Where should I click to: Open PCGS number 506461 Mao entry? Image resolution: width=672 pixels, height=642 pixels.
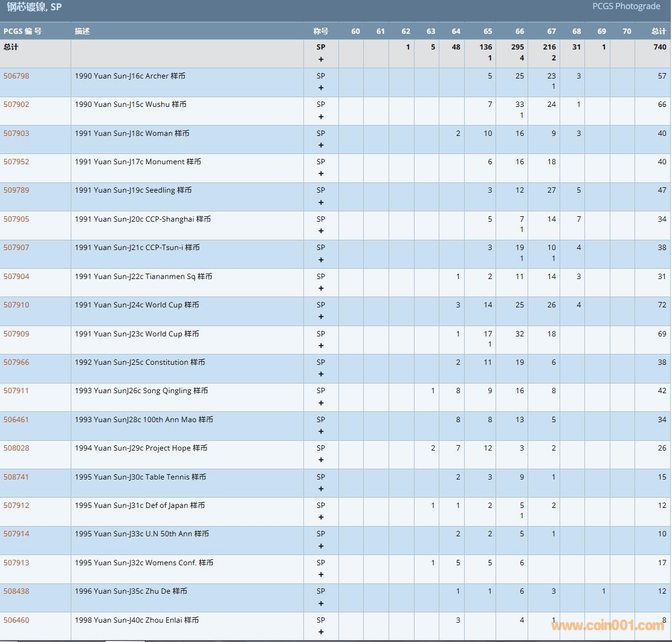pyautogui.click(x=16, y=420)
